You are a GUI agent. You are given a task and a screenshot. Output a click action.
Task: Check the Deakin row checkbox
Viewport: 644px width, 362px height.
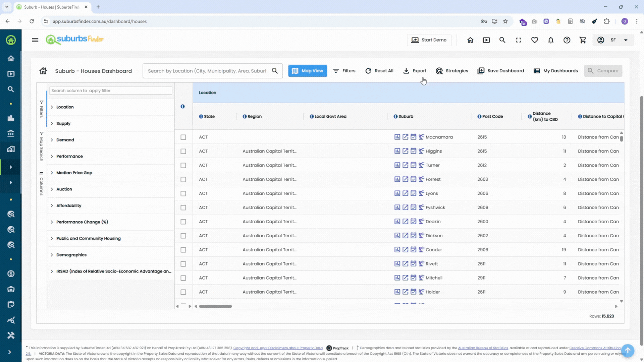pos(183,222)
